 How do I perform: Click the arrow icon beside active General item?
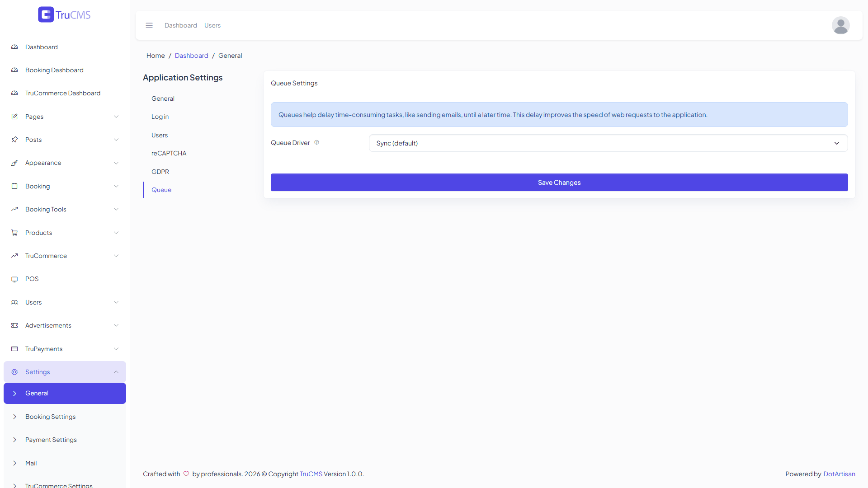click(14, 394)
